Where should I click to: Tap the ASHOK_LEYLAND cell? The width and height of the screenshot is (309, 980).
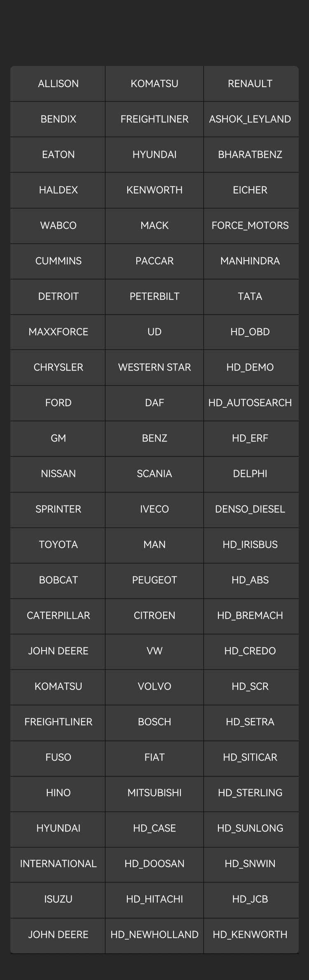250,119
